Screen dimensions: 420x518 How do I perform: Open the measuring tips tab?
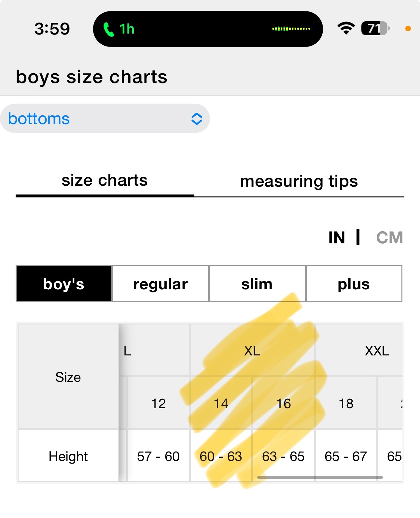pos(299,181)
